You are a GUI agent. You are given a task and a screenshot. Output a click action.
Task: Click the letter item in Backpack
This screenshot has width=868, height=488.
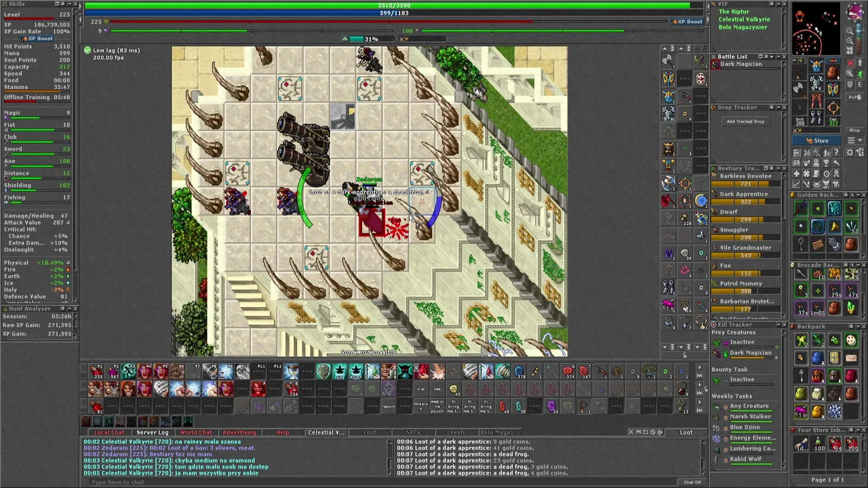tap(851, 358)
